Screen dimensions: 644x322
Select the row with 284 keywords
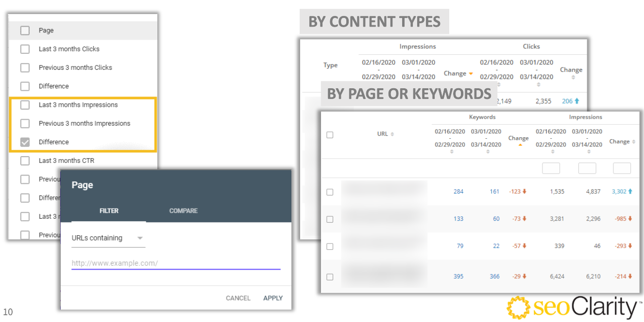click(330, 192)
